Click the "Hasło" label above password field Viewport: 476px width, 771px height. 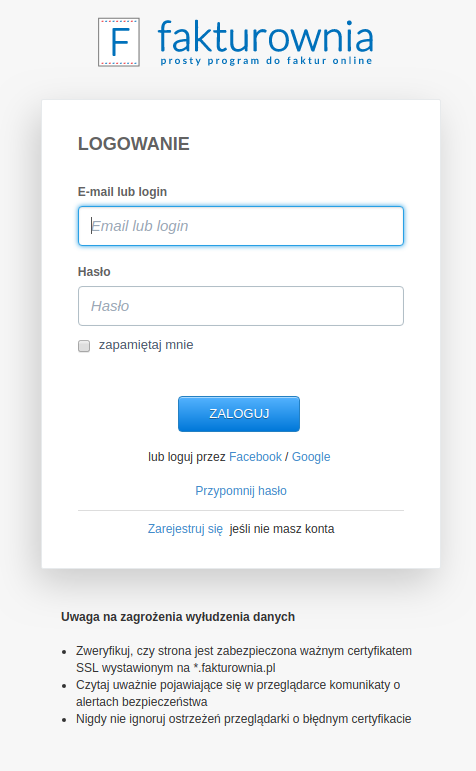[94, 272]
